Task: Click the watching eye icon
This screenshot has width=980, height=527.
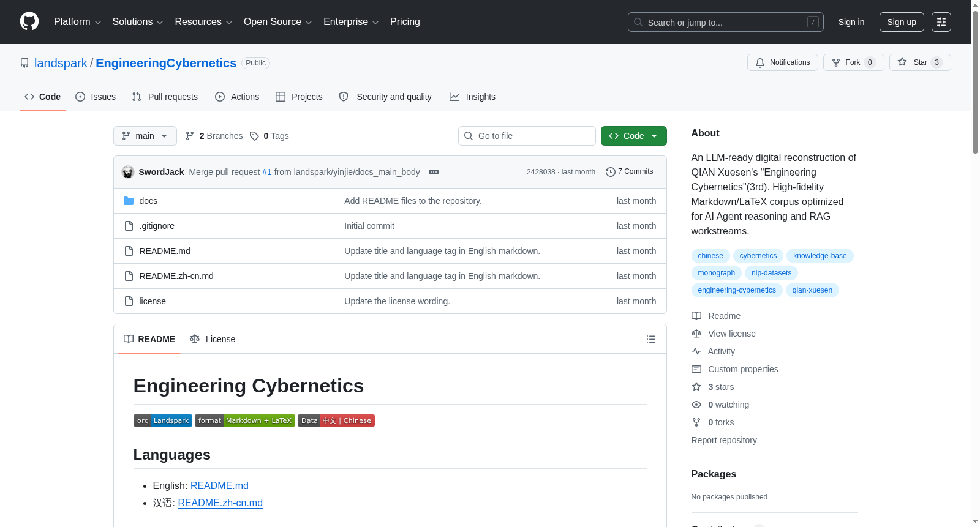Action: tap(696, 405)
